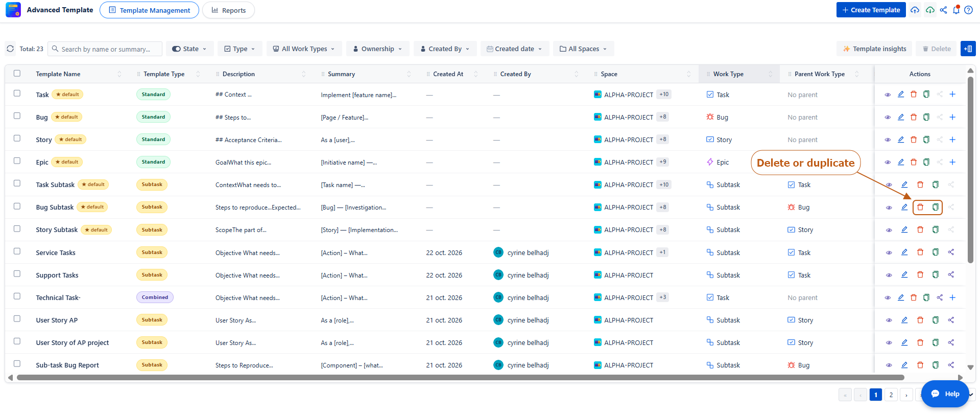Tick the User Story AP row checkbox
The height and width of the screenshot is (414, 980).
point(17,319)
